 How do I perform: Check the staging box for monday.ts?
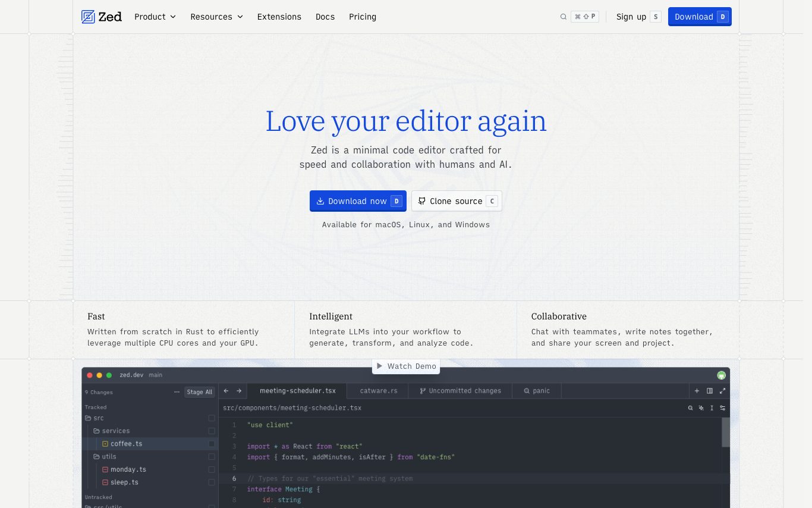pyautogui.click(x=212, y=469)
